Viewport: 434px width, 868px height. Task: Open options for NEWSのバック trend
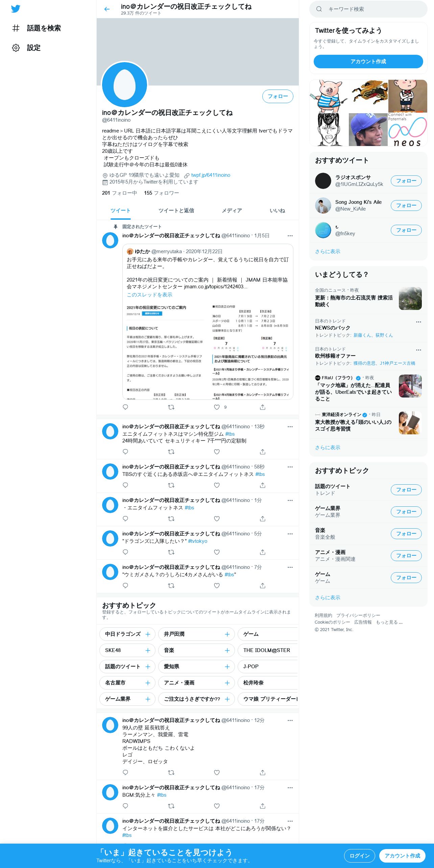point(418,322)
